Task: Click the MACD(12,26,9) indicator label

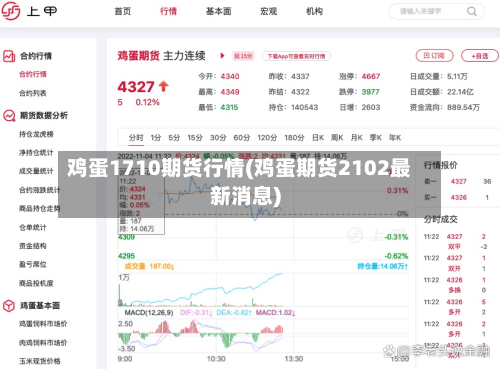Action: (149, 313)
